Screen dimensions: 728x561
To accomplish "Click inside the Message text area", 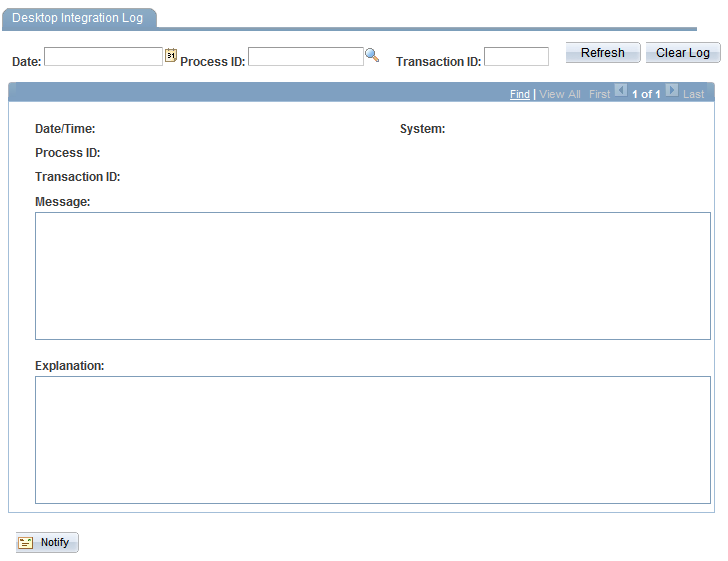I will tap(373, 276).
